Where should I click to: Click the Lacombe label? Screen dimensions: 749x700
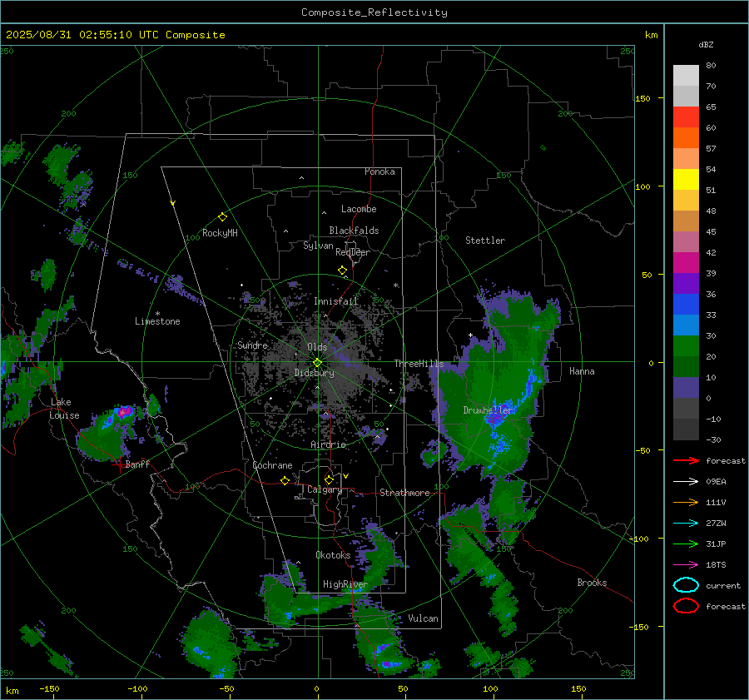point(359,209)
